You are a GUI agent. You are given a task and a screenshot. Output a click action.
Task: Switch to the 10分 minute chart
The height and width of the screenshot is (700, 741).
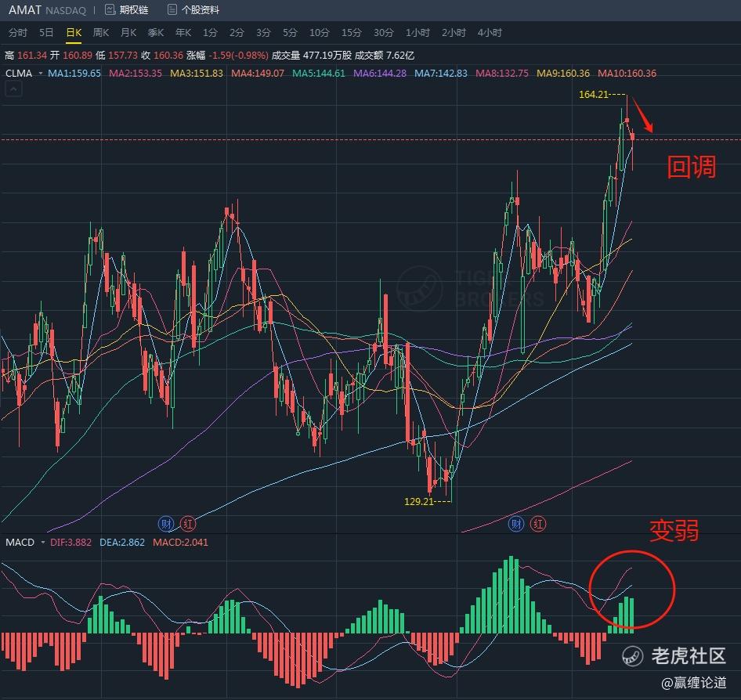(320, 33)
